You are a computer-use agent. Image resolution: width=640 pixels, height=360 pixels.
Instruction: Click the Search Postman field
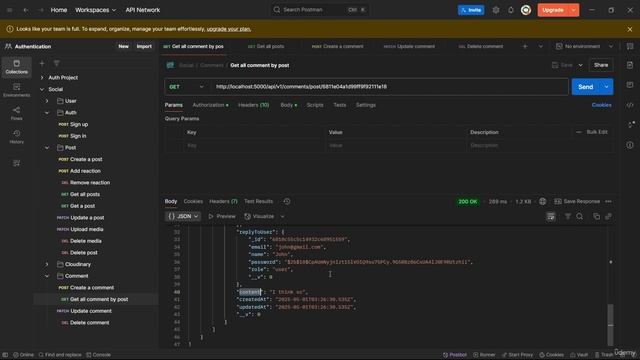(x=319, y=10)
